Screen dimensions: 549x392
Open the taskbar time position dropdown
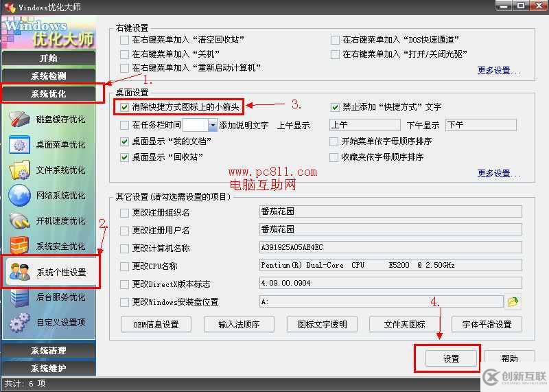pyautogui.click(x=212, y=125)
